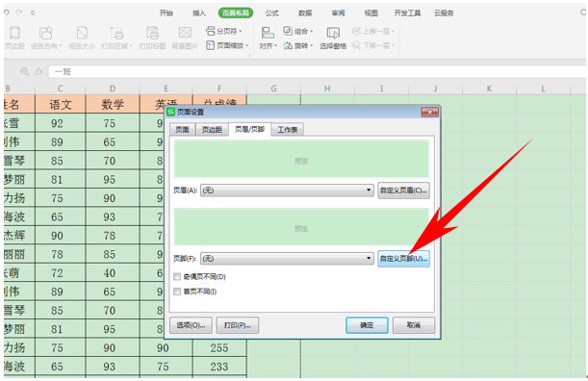
Task: Click 下移一层 send backward option
Action: tap(373, 46)
